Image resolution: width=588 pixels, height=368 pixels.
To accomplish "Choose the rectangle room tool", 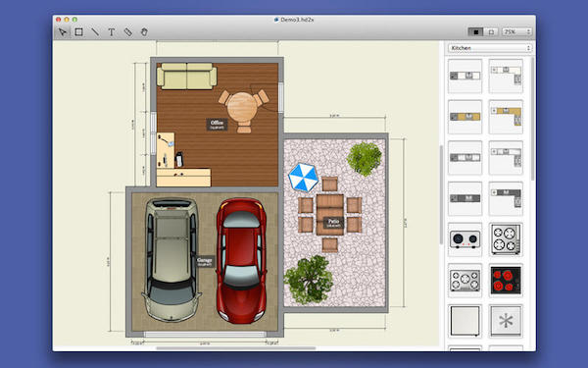I will pos(78,32).
